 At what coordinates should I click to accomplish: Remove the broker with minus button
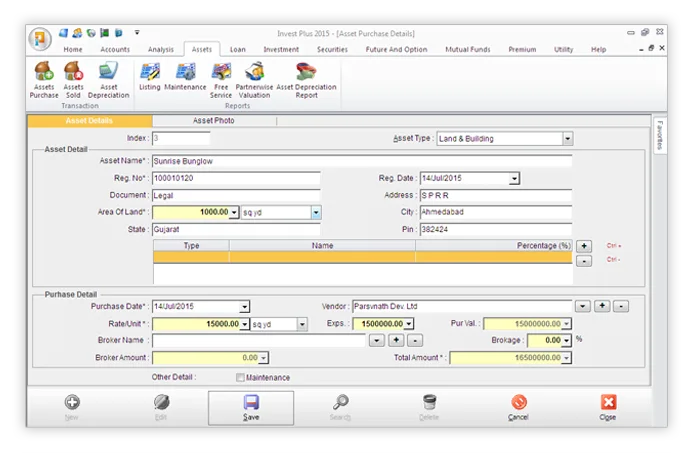pos(415,340)
